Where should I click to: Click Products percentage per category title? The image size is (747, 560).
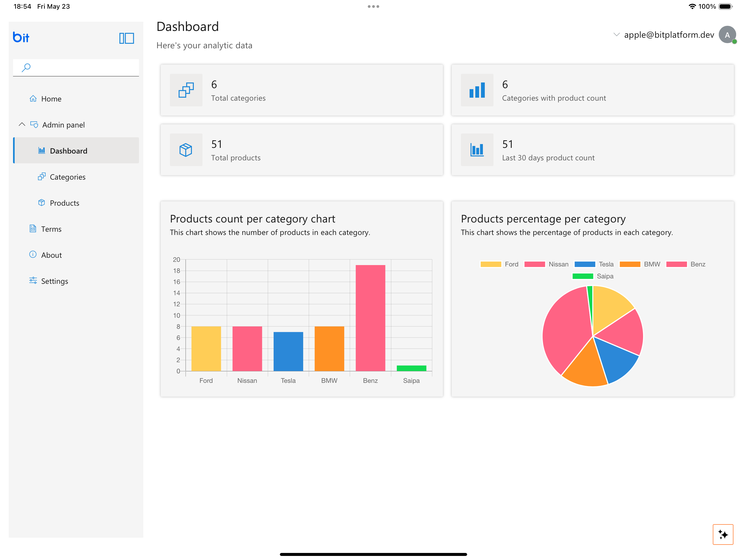(x=543, y=219)
